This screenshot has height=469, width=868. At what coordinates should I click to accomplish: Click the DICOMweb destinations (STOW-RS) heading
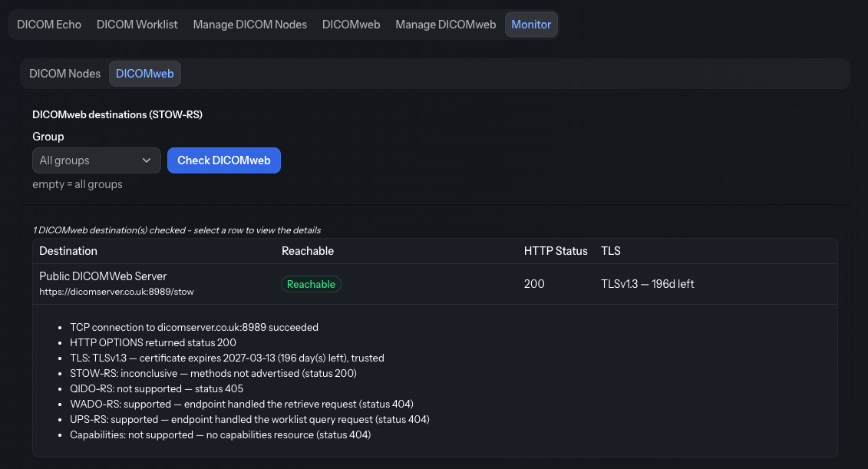click(x=117, y=114)
